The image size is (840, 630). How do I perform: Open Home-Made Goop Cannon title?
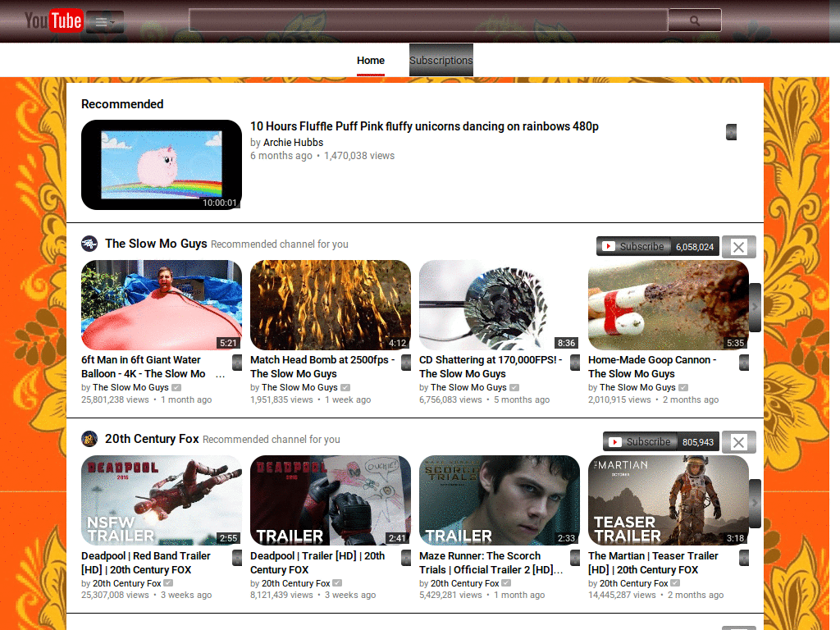point(652,367)
